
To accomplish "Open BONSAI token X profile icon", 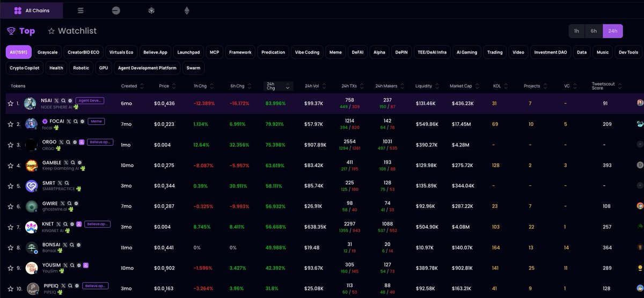I will [x=65, y=245].
